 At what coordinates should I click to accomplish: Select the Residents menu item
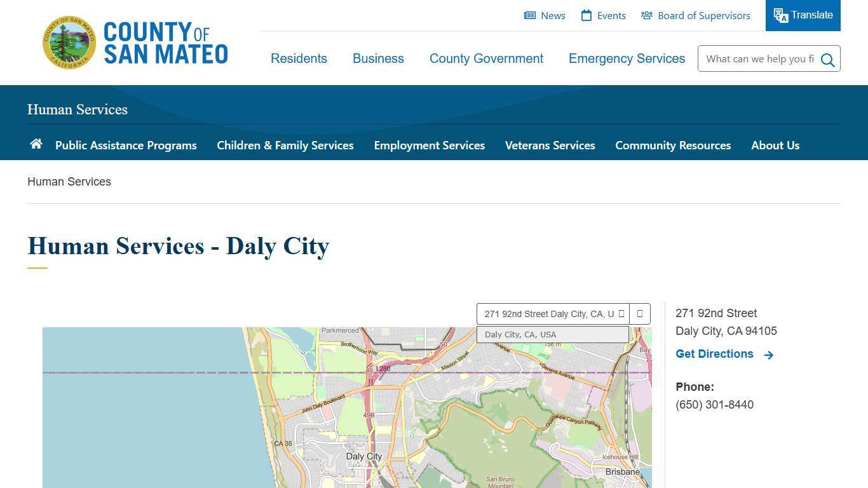299,58
